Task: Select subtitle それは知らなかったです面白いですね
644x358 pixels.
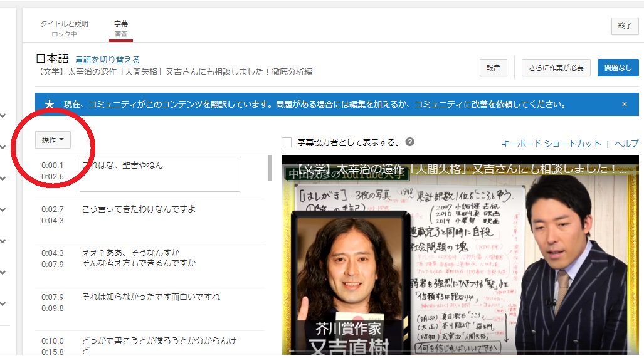Action: point(150,297)
